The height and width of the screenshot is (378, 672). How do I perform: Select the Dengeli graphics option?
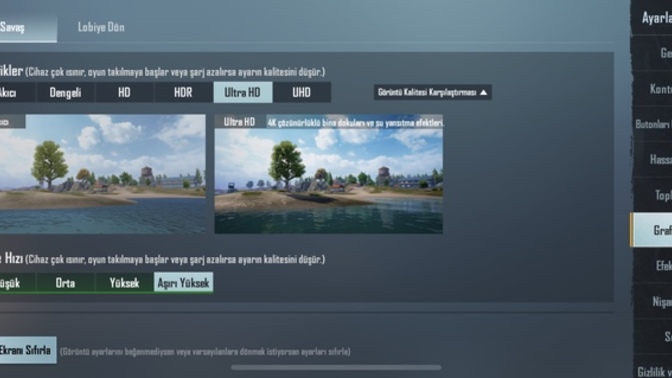point(65,93)
